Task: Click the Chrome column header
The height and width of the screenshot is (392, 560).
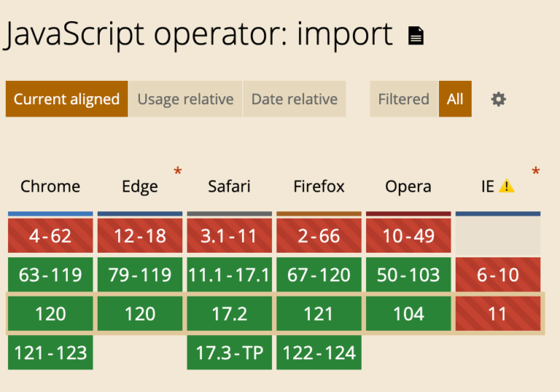Action: [50, 187]
